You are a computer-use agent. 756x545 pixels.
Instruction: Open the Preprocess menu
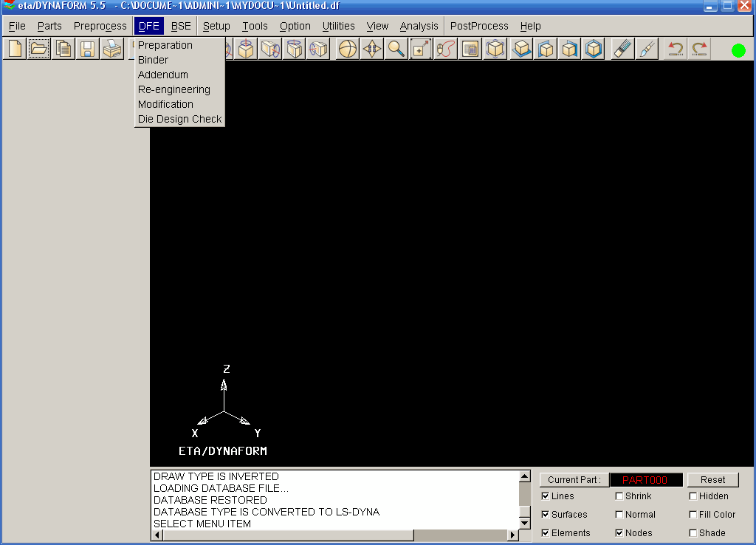click(x=100, y=26)
